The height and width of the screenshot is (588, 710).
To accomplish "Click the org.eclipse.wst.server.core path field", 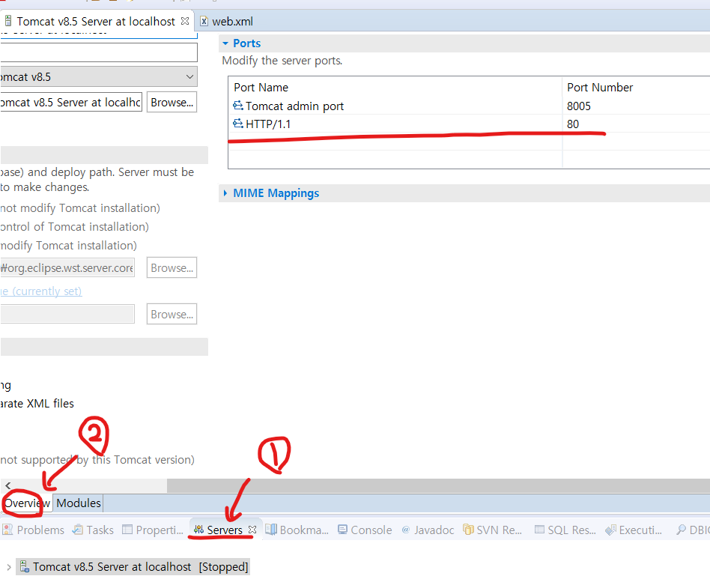I will 67,267.
